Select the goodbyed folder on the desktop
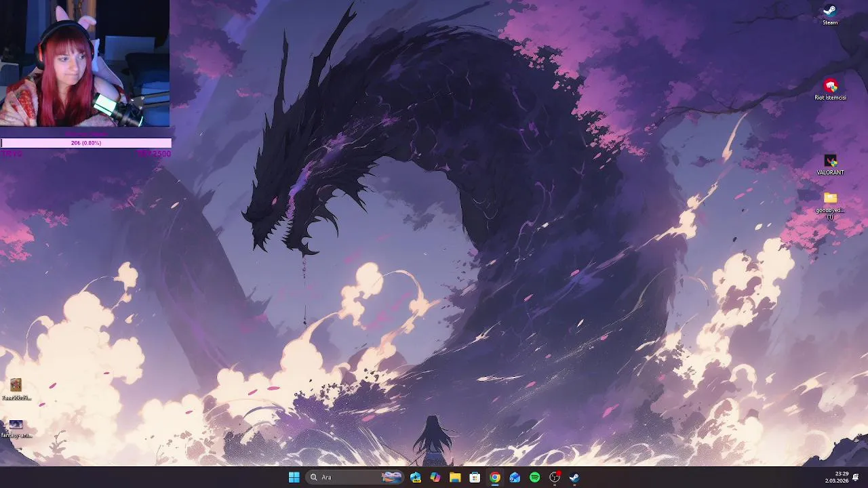 [830, 205]
